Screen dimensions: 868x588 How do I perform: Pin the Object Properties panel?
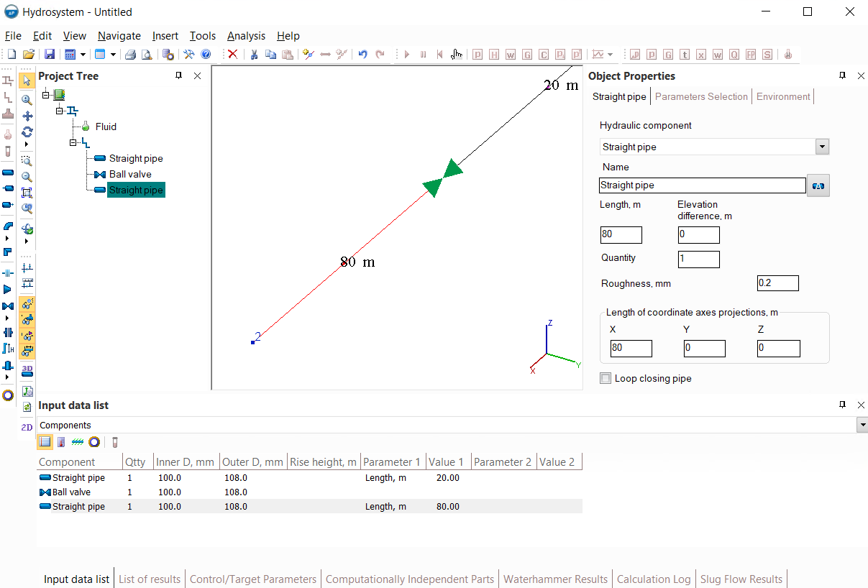(843, 75)
